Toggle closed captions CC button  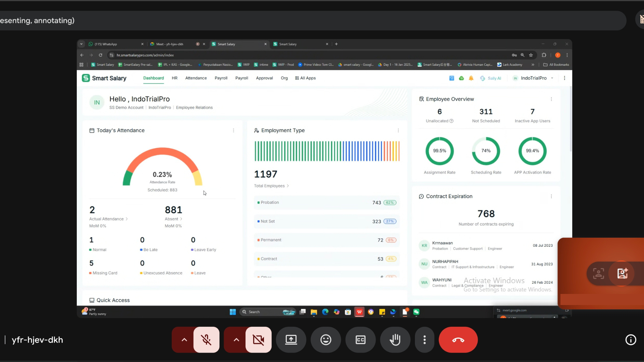click(x=360, y=340)
